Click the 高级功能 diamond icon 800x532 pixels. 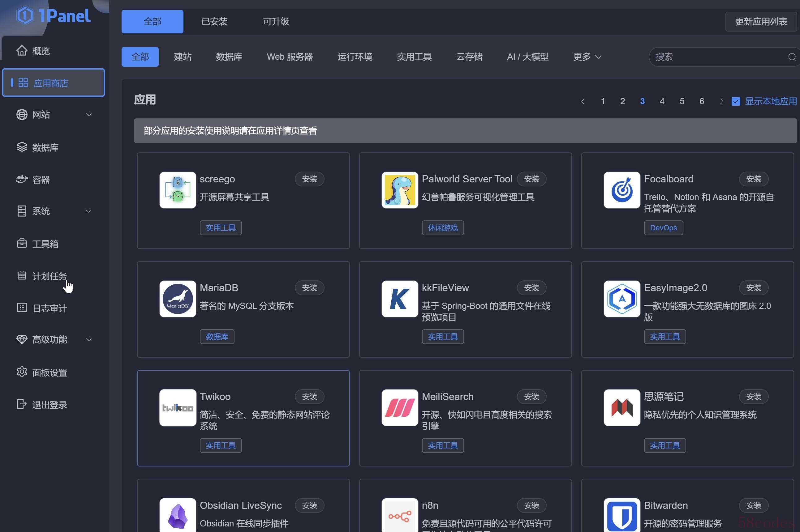point(22,339)
